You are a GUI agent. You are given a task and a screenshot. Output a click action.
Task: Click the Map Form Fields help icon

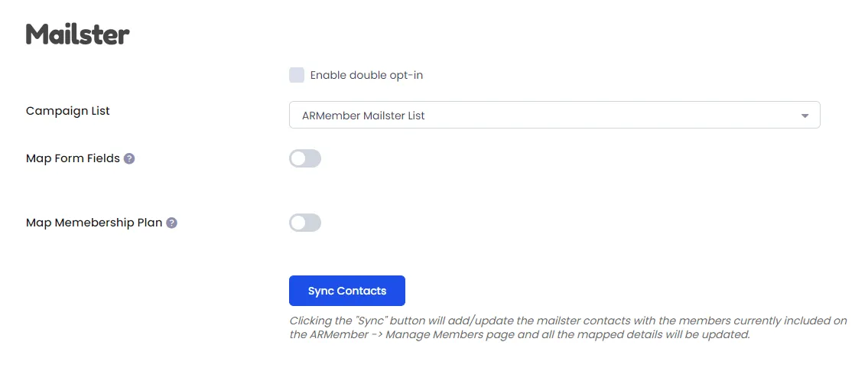point(129,159)
